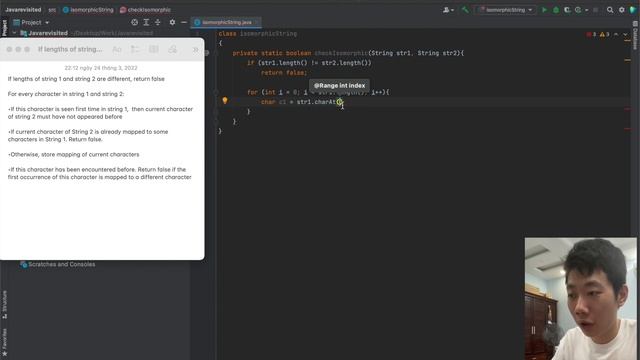Click checkIsomorphic method in breadcrumb bar
640x360 pixels.
click(x=145, y=10)
